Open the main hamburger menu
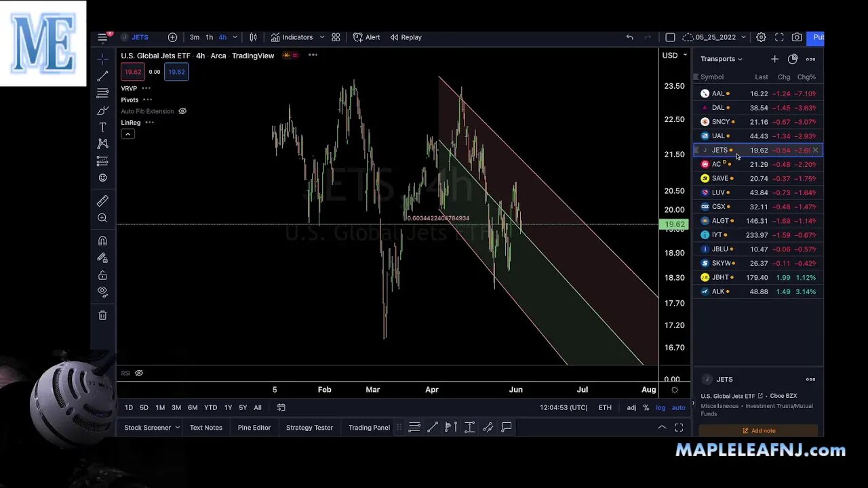This screenshot has width=868, height=488. point(102,37)
